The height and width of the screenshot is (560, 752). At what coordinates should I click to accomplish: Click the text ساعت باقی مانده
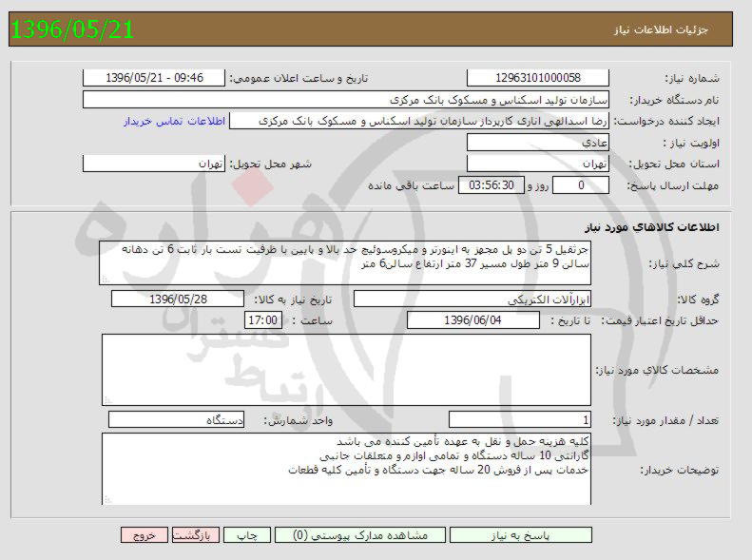pyautogui.click(x=411, y=185)
